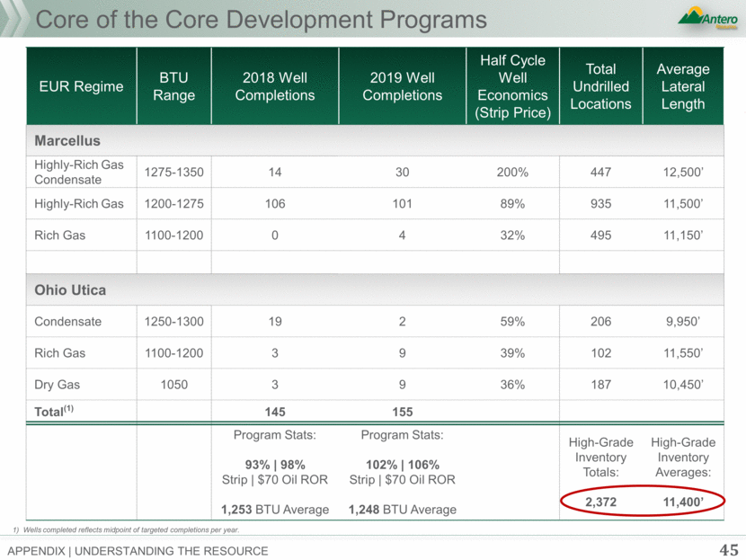This screenshot has height=560, width=746.
Task: Click 'APPENDIX | UNDERSTANDING THE RESOURCE' footer text
Action: [138, 551]
